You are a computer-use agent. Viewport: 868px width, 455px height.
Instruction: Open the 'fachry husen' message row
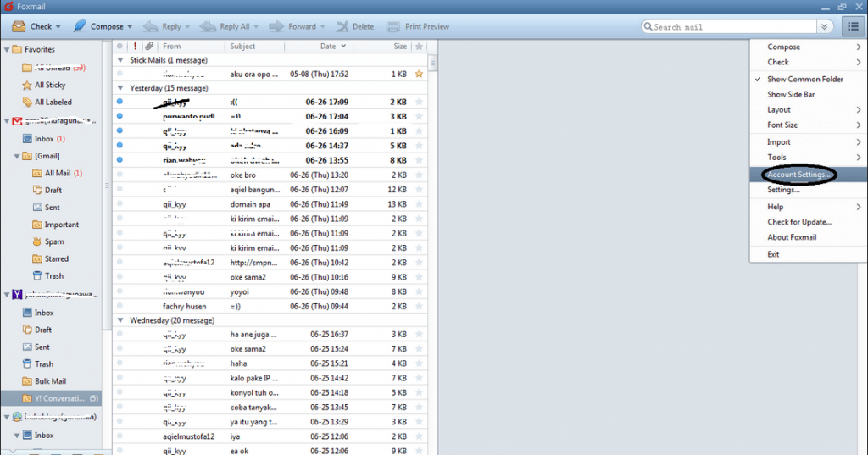click(270, 307)
